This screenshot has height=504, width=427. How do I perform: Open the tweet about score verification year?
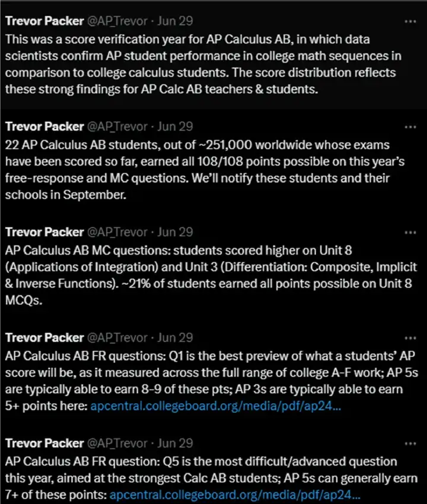tap(199, 64)
